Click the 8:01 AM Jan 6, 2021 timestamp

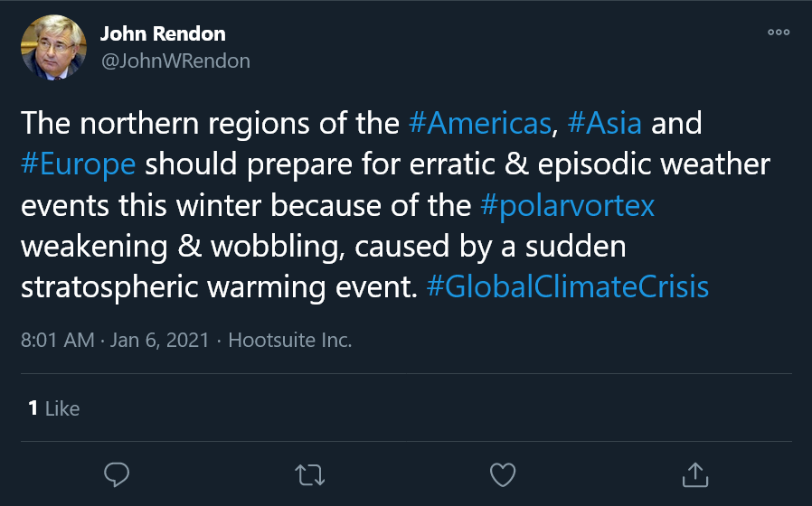click(114, 341)
